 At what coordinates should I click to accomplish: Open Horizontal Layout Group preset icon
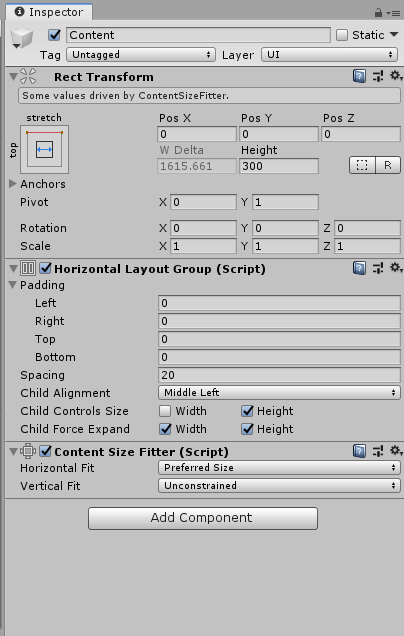click(x=378, y=268)
